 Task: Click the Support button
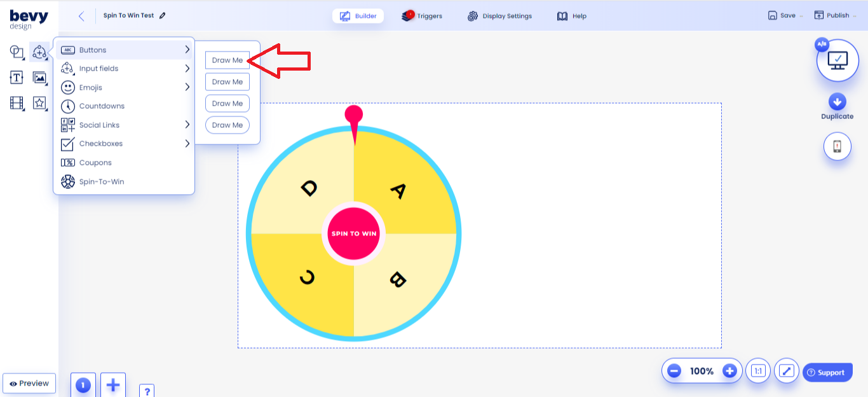click(827, 372)
